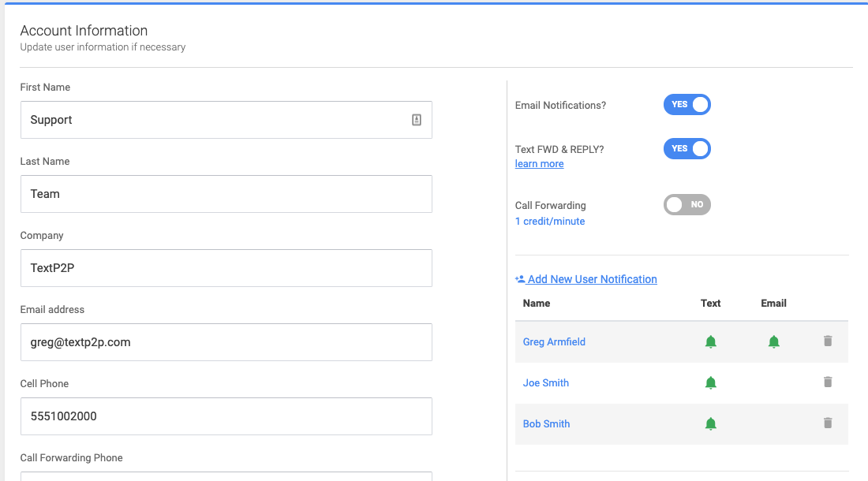Delete Greg Armfield notification row

(x=828, y=341)
